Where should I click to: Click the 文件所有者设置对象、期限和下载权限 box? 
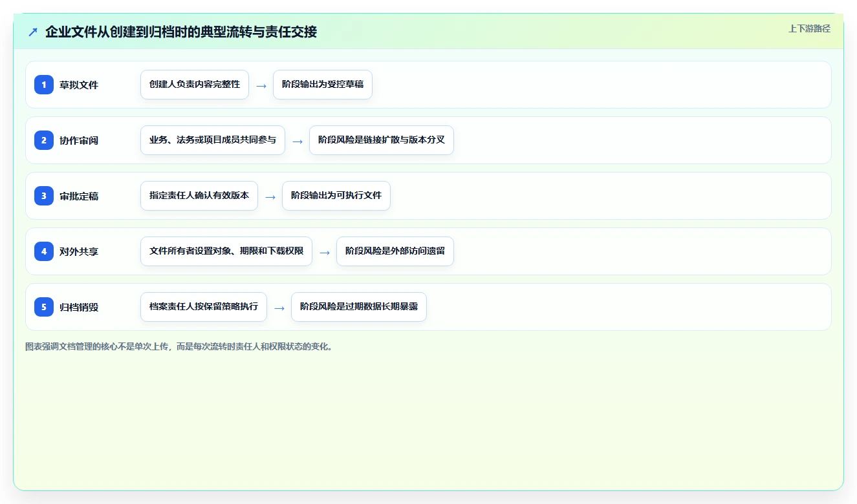226,251
